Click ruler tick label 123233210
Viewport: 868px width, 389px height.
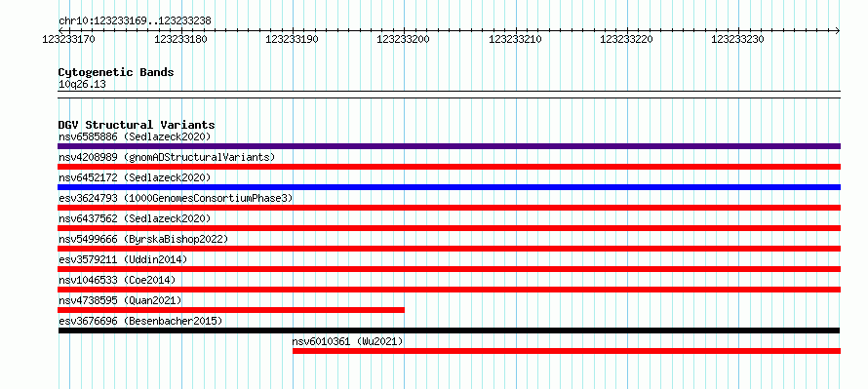[x=515, y=39]
